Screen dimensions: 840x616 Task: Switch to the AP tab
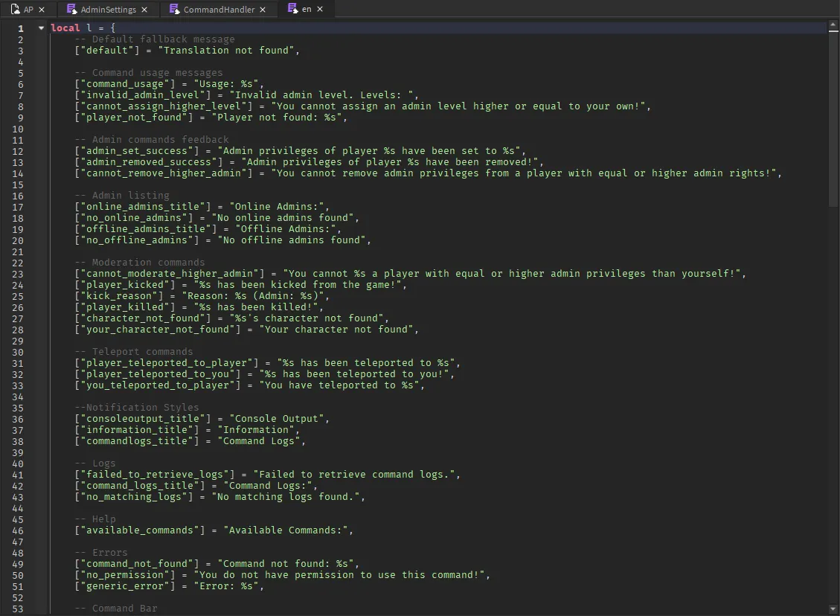[x=28, y=10]
